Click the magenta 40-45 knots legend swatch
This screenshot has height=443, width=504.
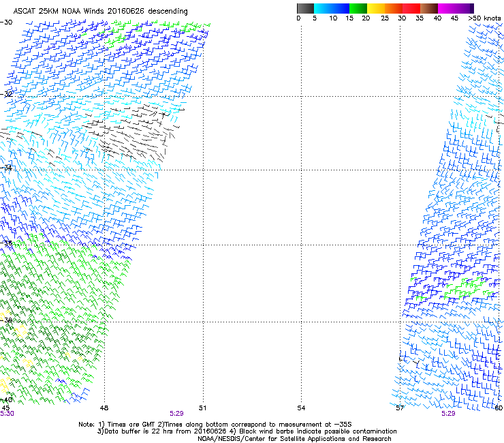447,8
